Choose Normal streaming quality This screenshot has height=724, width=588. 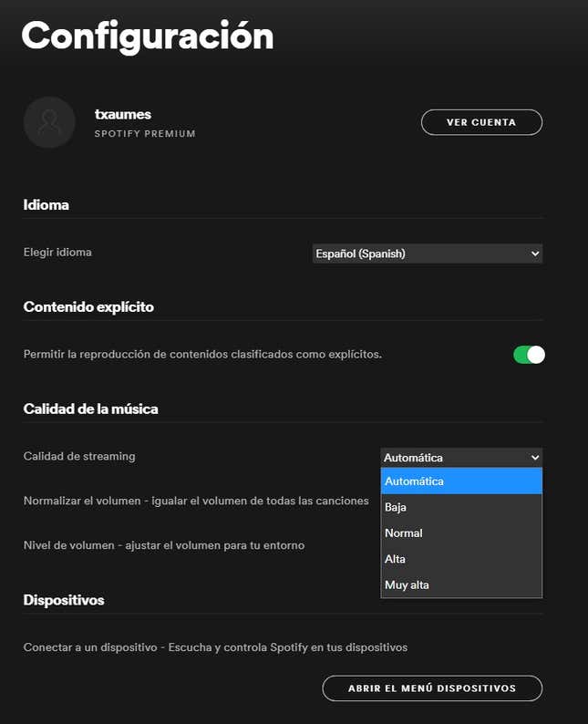pyautogui.click(x=461, y=533)
